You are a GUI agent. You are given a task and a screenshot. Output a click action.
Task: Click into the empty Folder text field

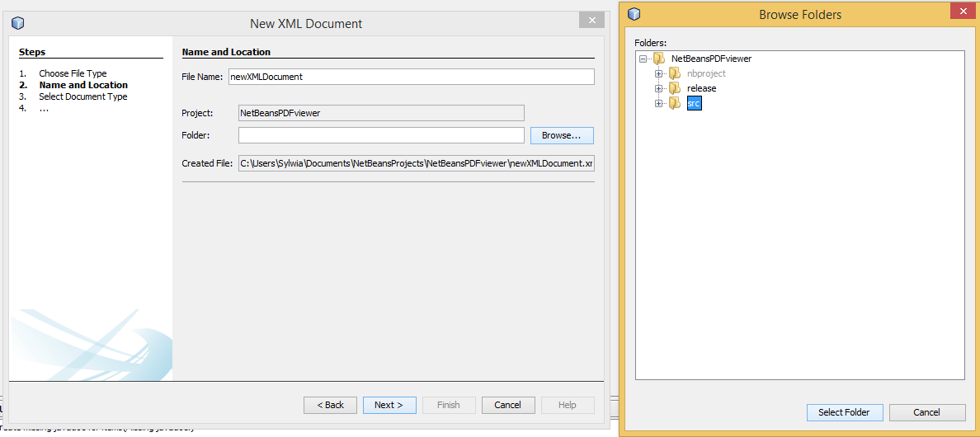pyautogui.click(x=381, y=135)
